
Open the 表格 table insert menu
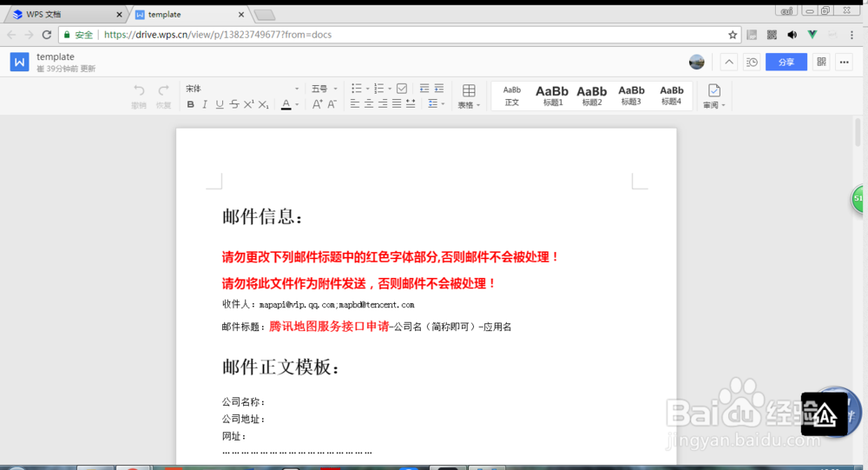[469, 96]
